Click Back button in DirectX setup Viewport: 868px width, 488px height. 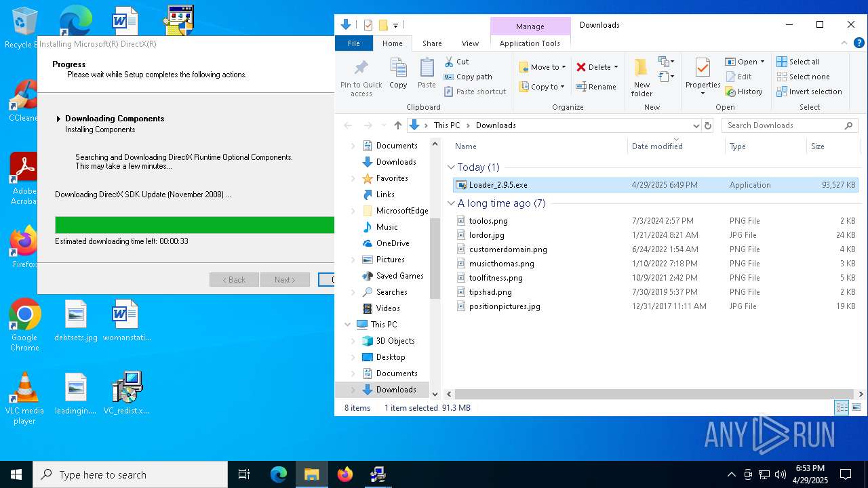[x=234, y=280]
